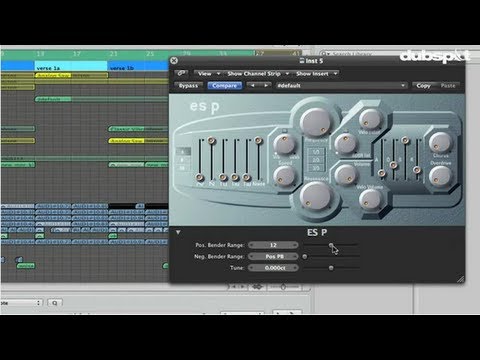
Task: Click the large Resonance knob
Action: 315,196
